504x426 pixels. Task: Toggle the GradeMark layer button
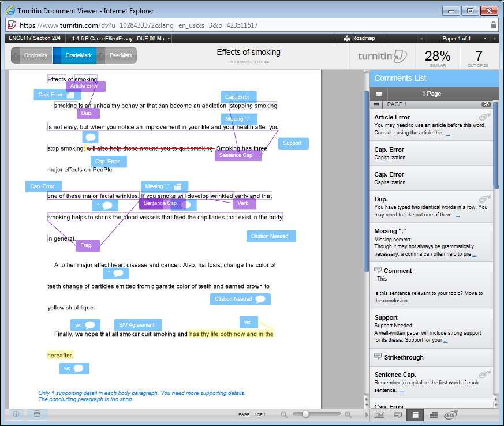pos(75,55)
